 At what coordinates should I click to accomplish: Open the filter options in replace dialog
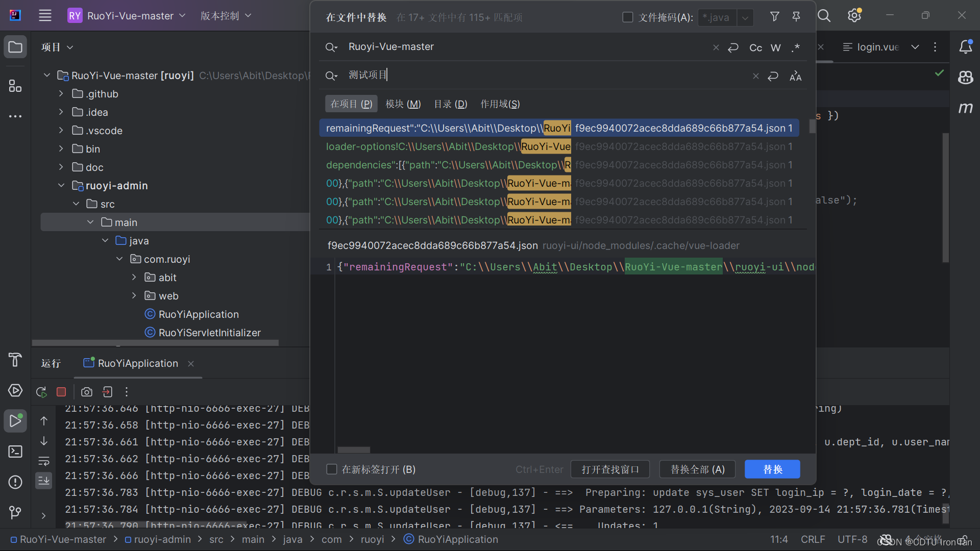click(x=774, y=17)
